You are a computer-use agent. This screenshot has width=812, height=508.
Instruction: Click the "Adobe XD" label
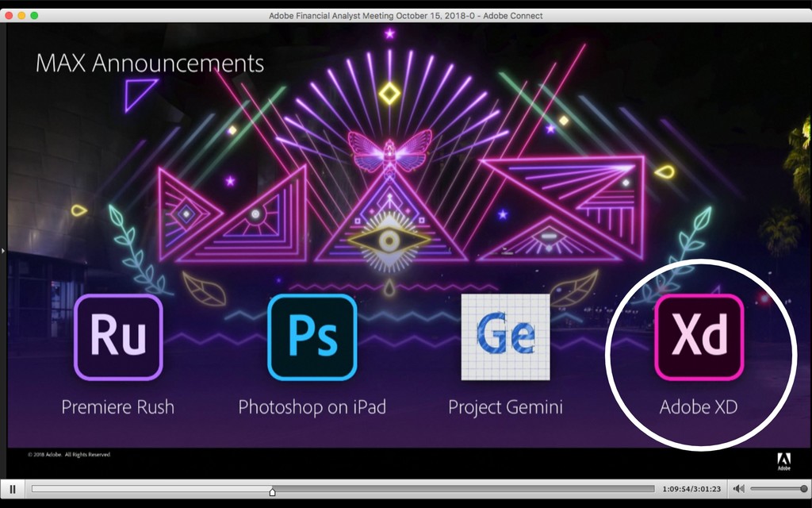pyautogui.click(x=699, y=407)
